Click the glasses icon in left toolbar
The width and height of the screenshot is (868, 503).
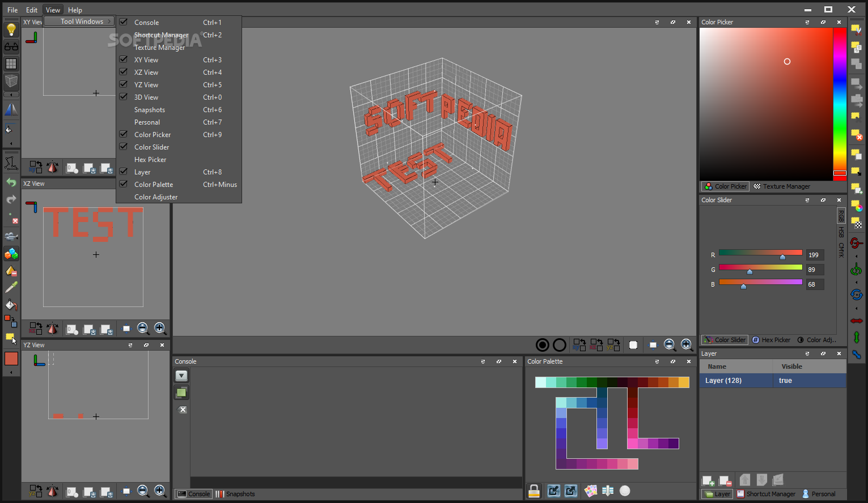pos(11,47)
